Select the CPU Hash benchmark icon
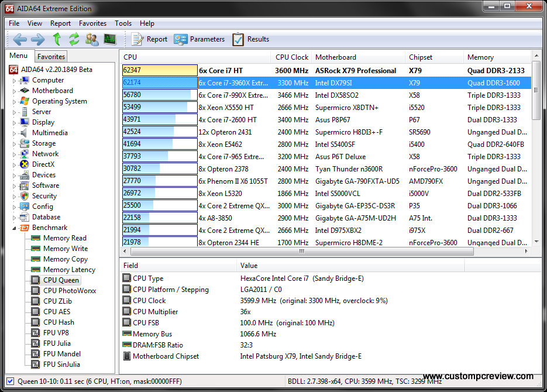This screenshot has height=392, width=547. coord(36,322)
